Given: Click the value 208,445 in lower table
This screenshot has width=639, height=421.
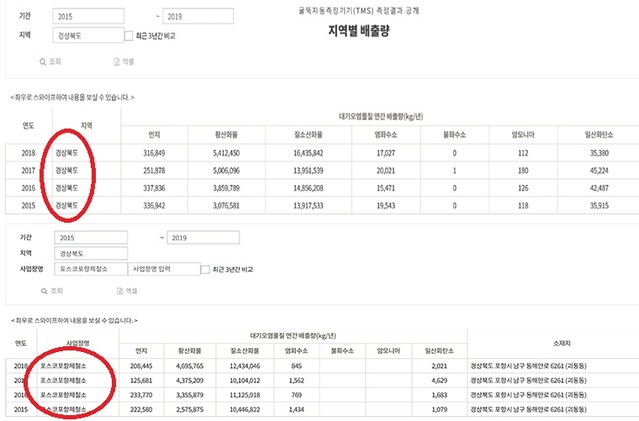Looking at the screenshot, I should tap(141, 366).
